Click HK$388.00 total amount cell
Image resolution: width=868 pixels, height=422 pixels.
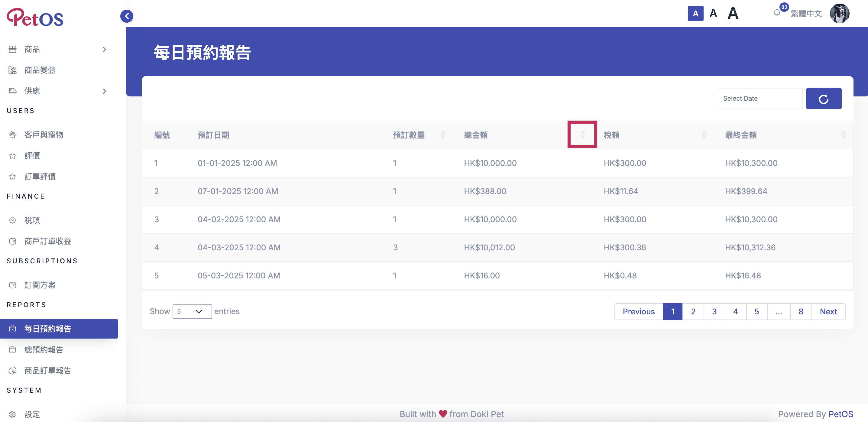tap(485, 191)
